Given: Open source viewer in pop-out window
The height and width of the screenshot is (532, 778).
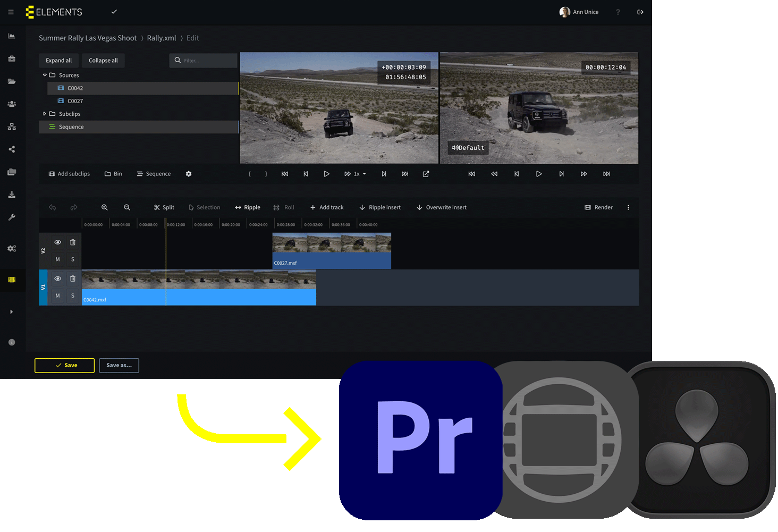Looking at the screenshot, I should 426,174.
